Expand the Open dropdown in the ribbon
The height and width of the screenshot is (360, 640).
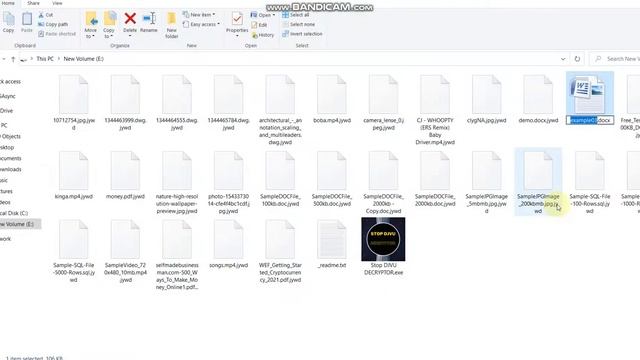click(x=263, y=15)
